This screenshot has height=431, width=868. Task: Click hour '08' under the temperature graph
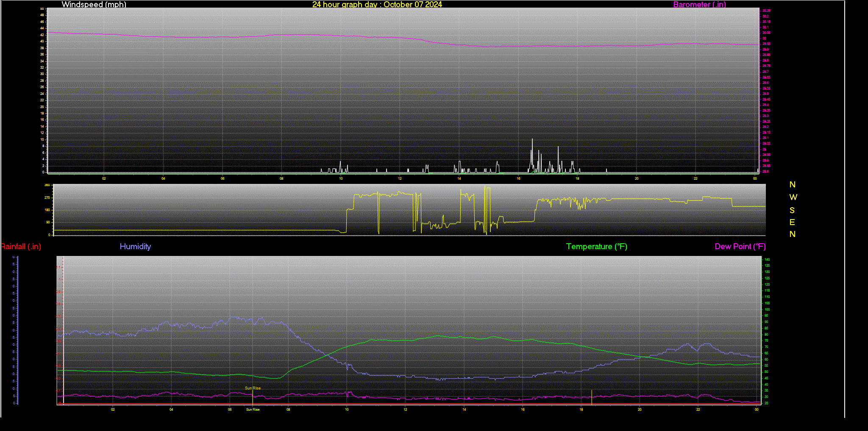click(x=288, y=409)
